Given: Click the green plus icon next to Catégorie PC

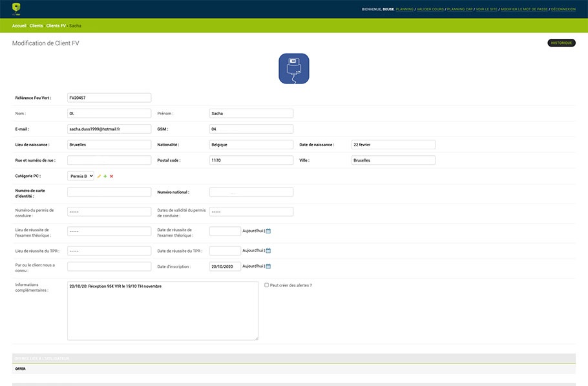Looking at the screenshot, I should click(x=105, y=176).
